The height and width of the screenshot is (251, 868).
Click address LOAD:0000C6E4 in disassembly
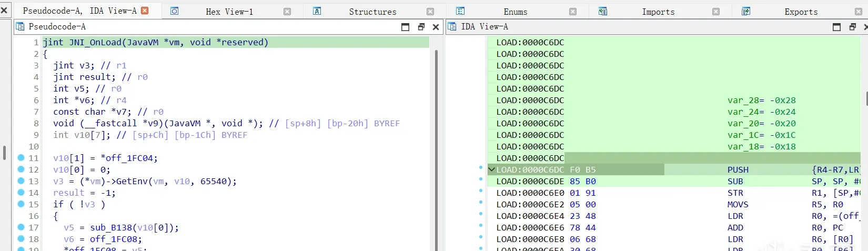coord(530,216)
